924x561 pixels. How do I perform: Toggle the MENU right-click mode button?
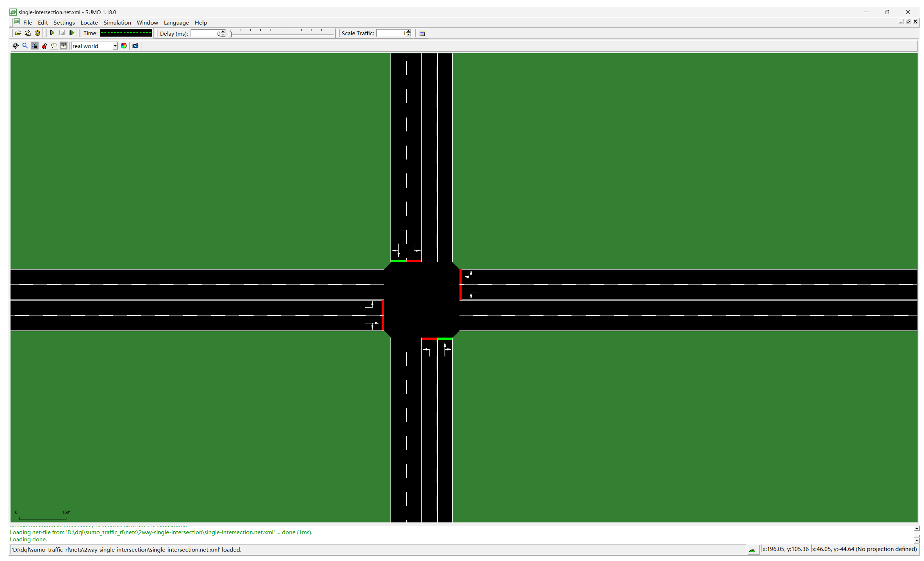[x=64, y=46]
